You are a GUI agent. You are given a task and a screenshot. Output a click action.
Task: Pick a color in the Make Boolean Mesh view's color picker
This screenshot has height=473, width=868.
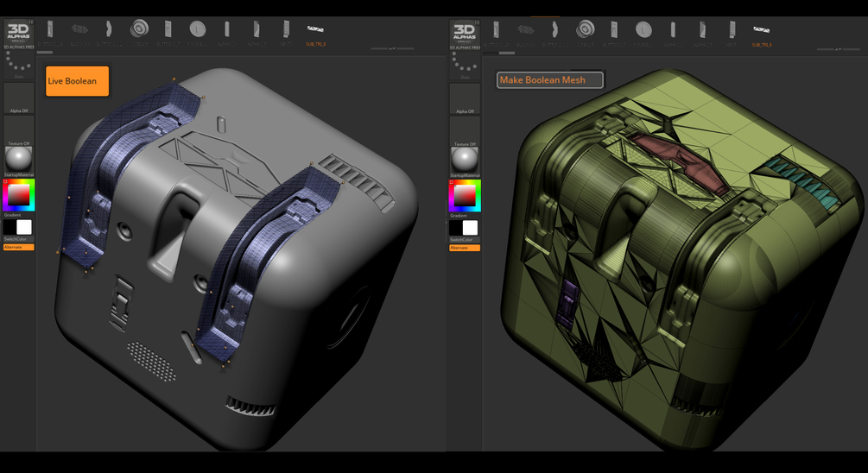click(465, 195)
